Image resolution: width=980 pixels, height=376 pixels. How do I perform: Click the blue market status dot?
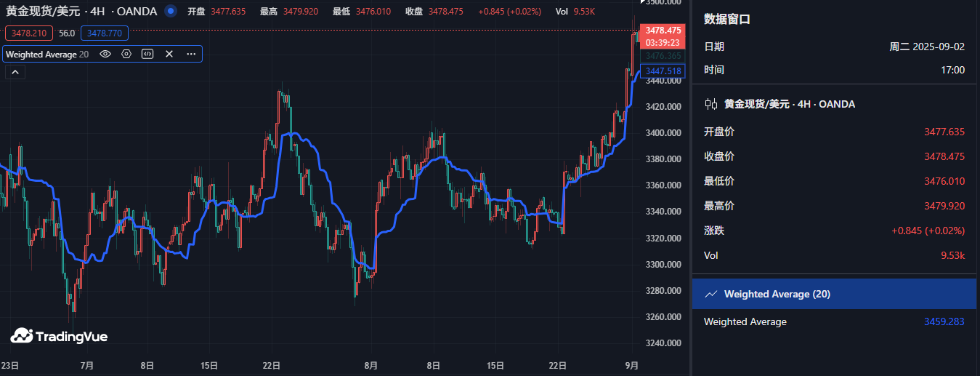(x=170, y=11)
